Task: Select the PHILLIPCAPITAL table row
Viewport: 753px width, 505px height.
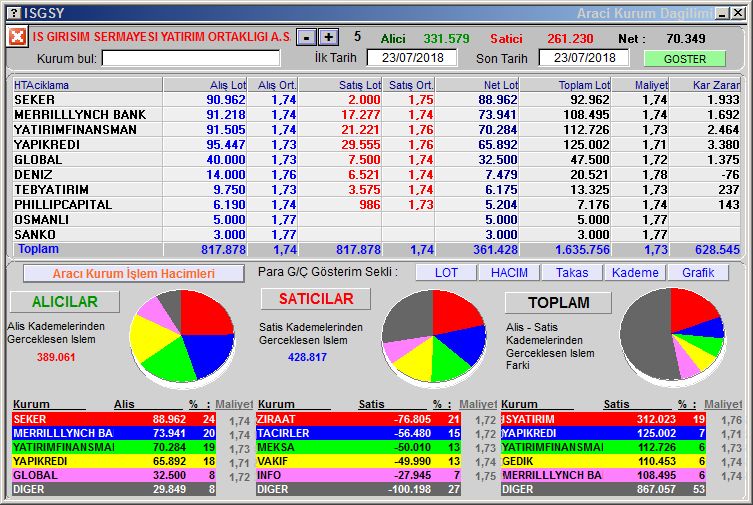Action: click(x=376, y=204)
